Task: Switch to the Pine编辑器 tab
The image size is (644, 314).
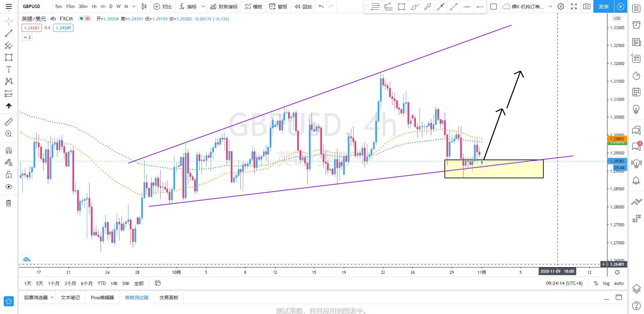Action: [102, 298]
